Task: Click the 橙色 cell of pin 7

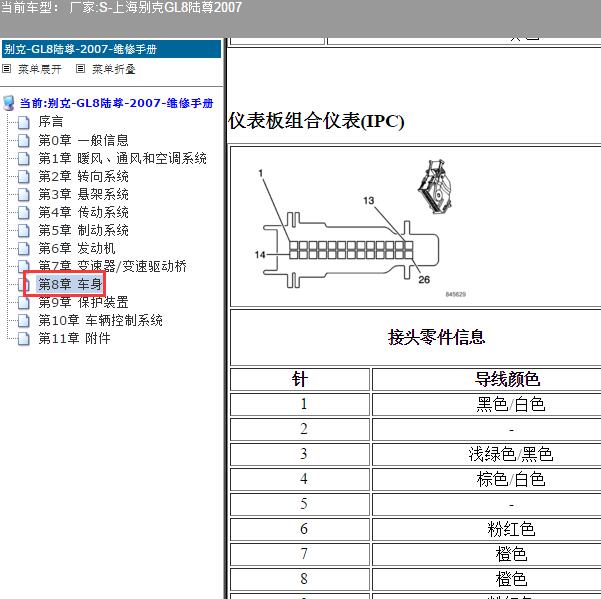Action: coord(511,554)
